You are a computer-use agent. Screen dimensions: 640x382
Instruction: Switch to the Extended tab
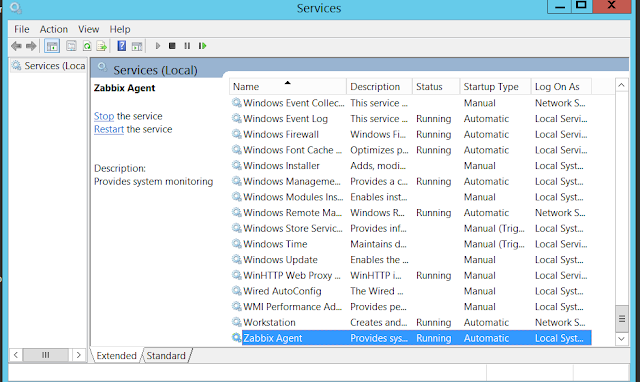(116, 356)
